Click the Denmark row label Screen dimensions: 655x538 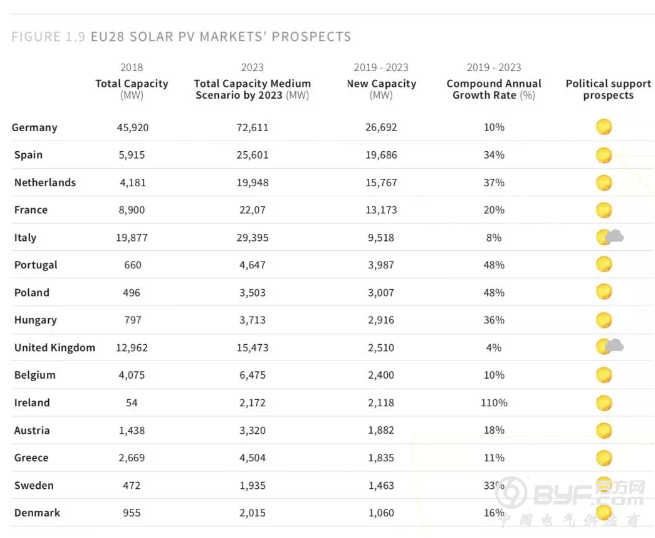click(x=37, y=513)
